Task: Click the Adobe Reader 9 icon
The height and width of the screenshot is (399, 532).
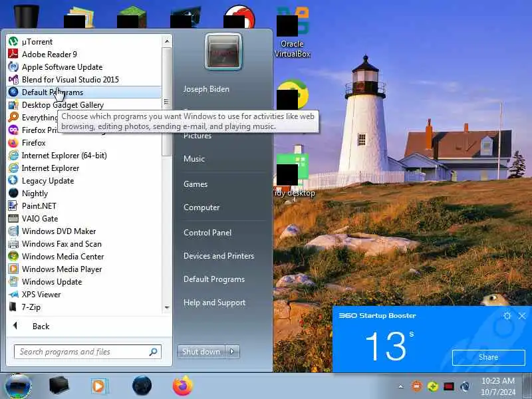Action: coord(13,54)
